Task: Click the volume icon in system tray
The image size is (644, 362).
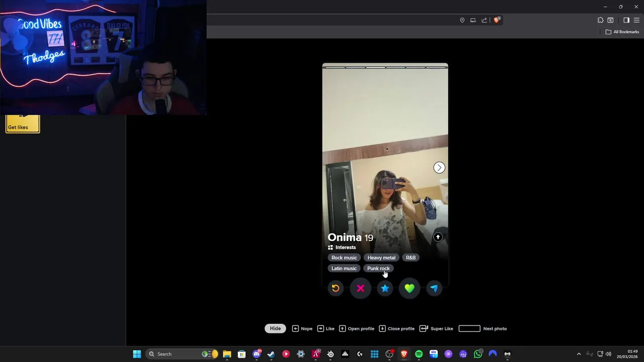Action: point(608,354)
